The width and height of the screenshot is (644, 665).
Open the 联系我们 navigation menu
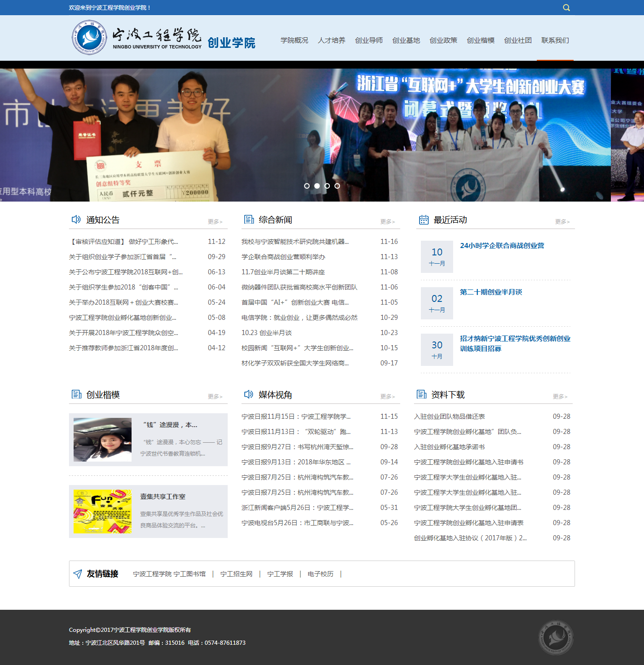point(555,40)
